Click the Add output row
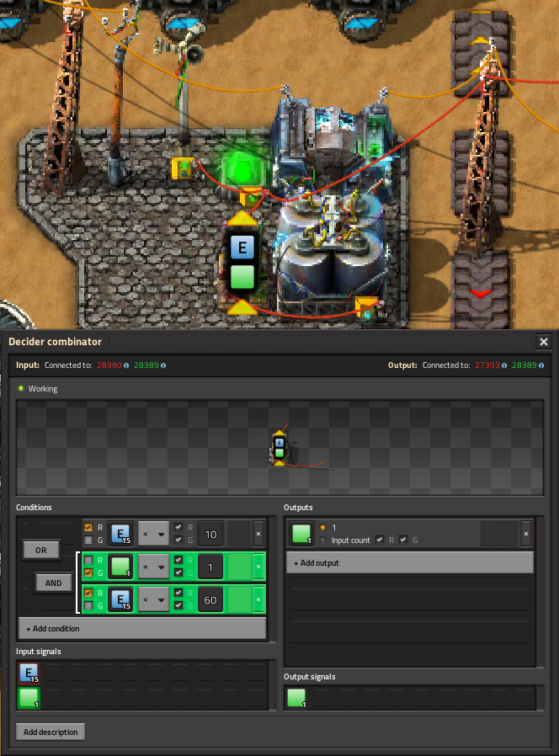Screen dimensions: 559x756 [x=409, y=562]
